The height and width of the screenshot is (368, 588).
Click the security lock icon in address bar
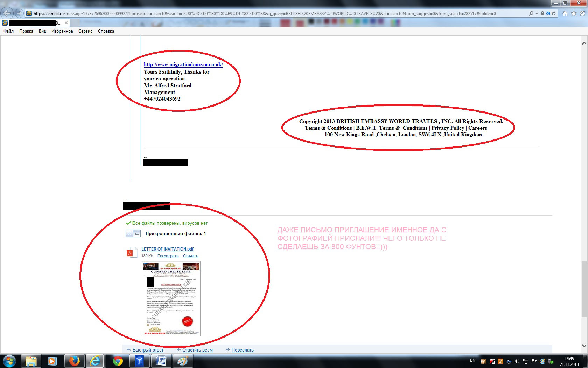coord(542,14)
